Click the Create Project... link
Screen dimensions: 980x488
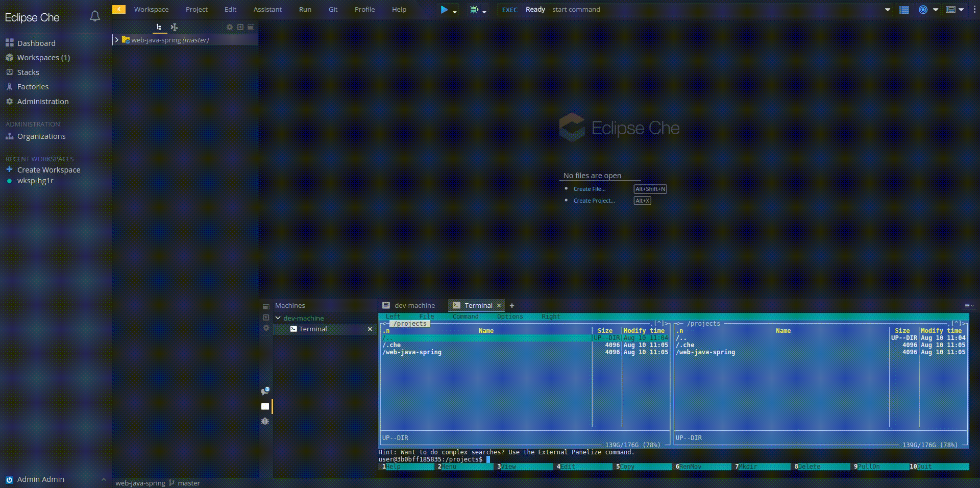(x=594, y=201)
